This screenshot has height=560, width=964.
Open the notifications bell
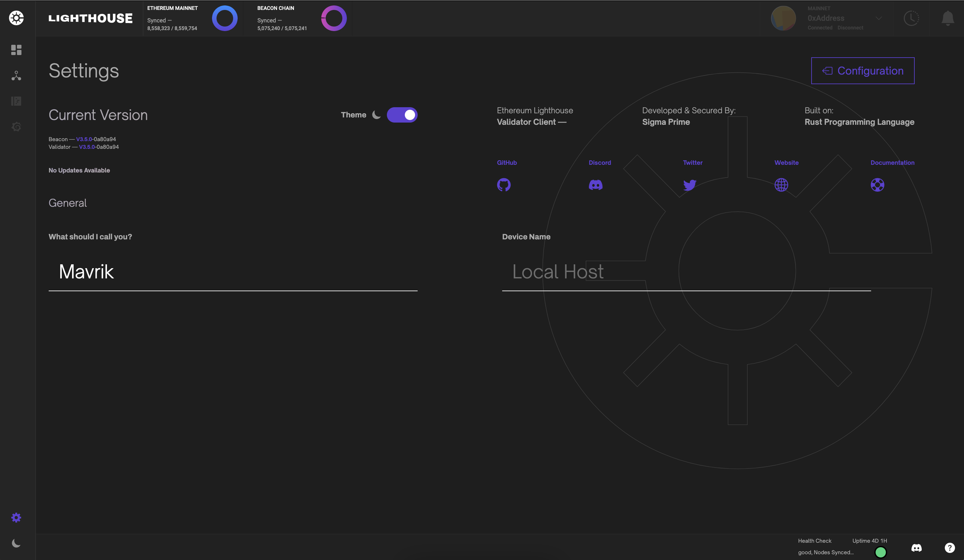click(x=948, y=18)
